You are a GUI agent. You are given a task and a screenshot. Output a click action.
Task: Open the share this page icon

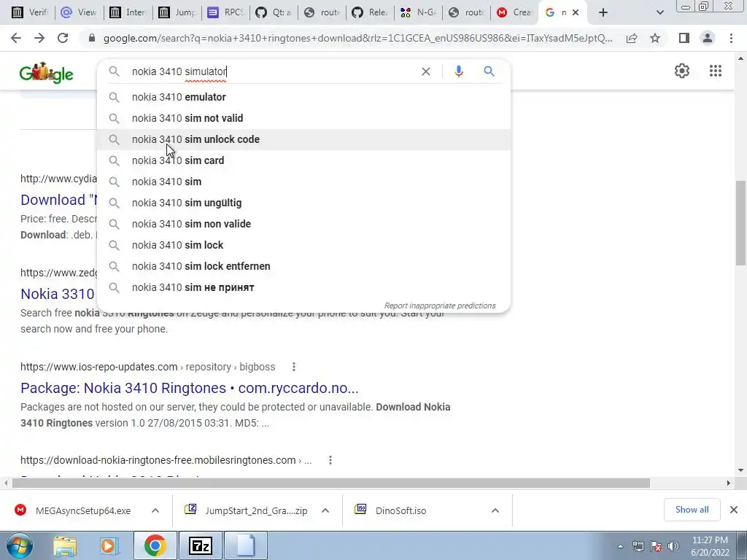pos(632,38)
